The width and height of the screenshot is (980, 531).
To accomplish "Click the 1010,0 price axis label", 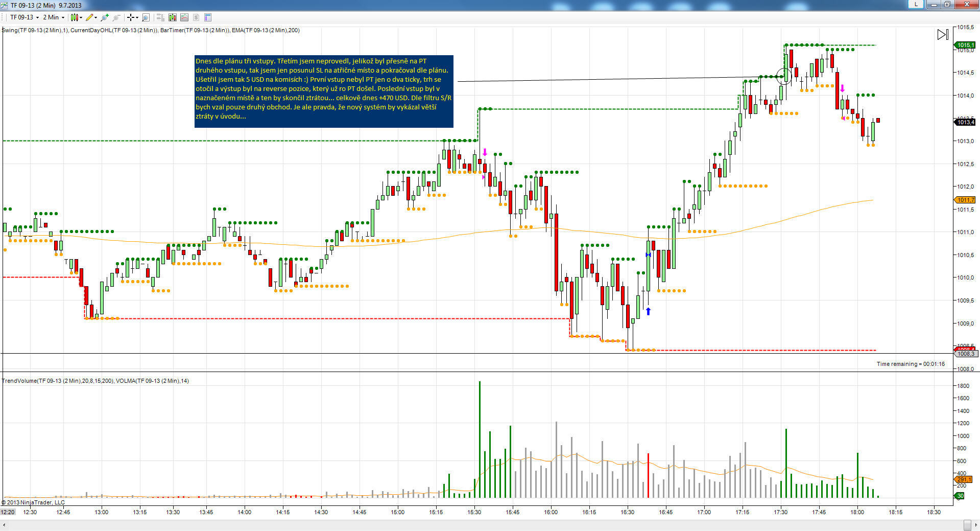I will pos(965,278).
